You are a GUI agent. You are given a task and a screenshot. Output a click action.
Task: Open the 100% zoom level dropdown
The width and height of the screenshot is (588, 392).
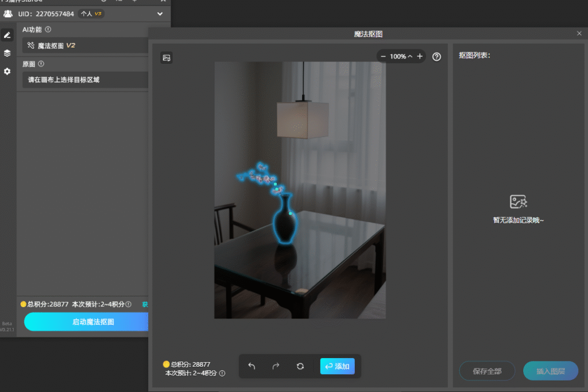[401, 56]
